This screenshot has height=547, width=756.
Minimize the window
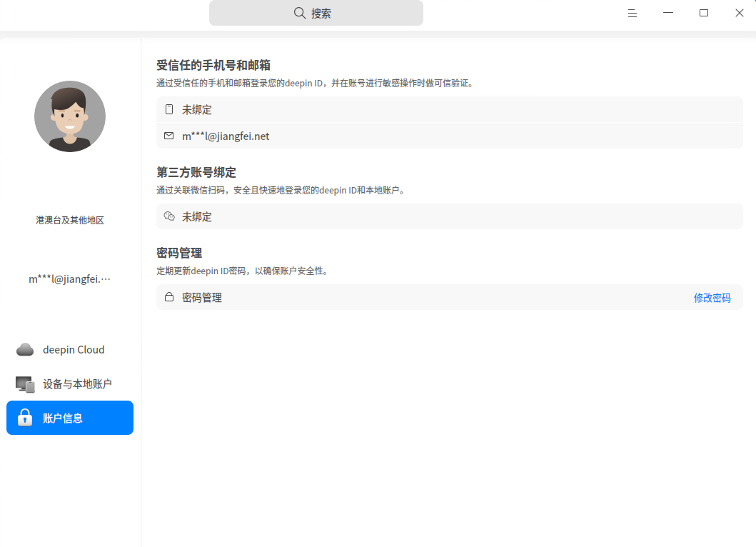click(667, 13)
